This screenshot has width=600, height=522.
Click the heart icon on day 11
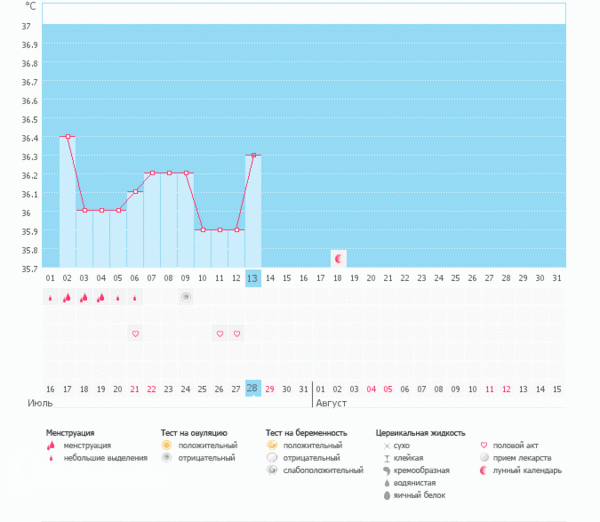(220, 333)
